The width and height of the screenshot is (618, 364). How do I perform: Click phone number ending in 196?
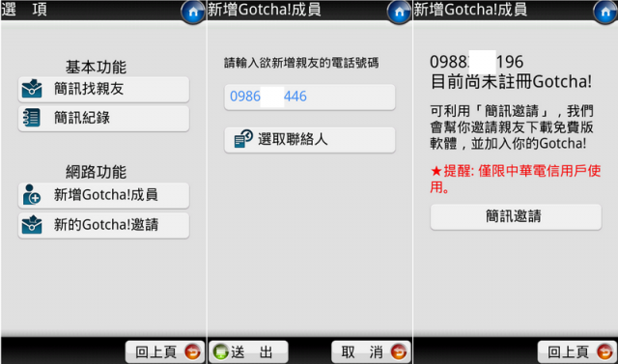476,62
